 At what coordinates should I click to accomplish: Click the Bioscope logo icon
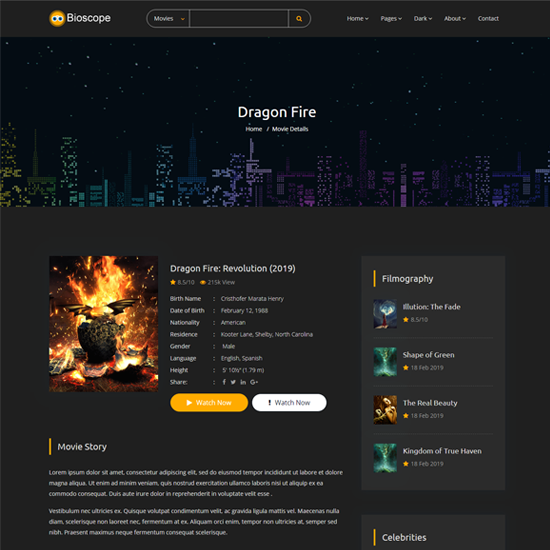coord(57,18)
